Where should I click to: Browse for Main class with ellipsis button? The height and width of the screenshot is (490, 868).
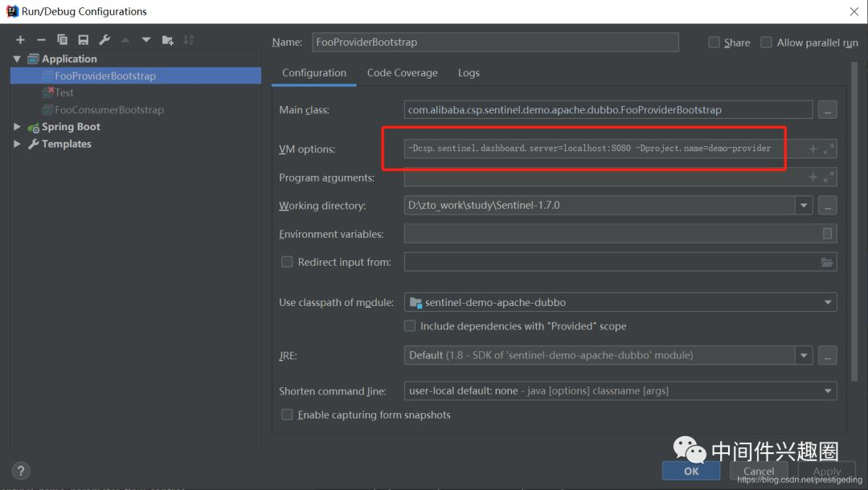click(827, 110)
